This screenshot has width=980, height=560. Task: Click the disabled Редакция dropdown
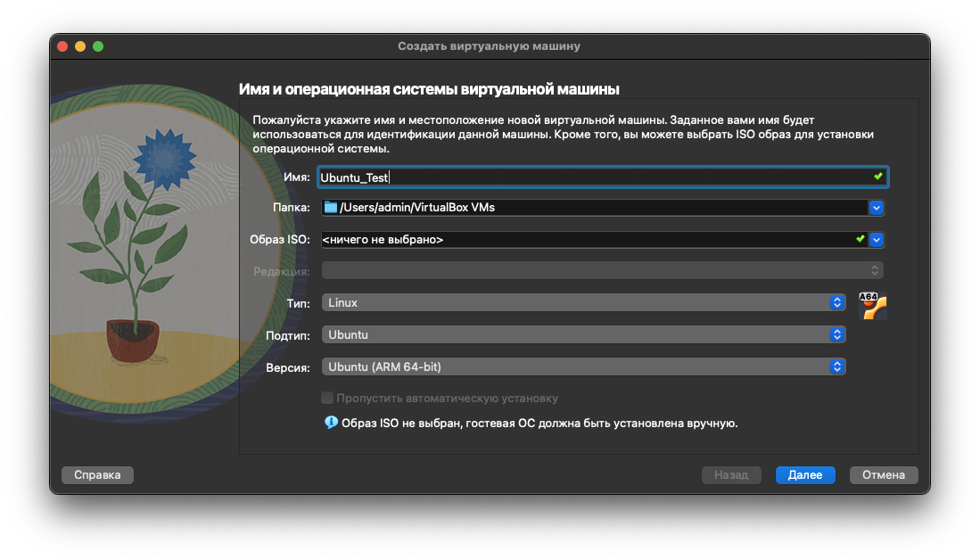pyautogui.click(x=602, y=269)
